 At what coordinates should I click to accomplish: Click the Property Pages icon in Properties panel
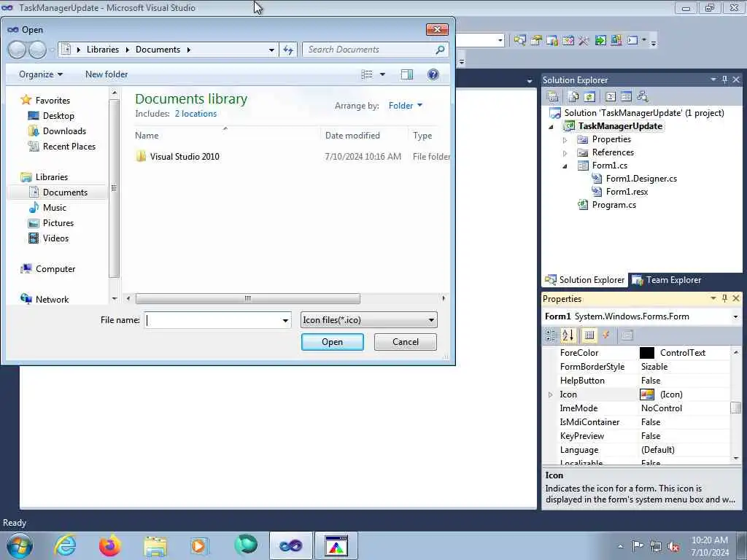tap(627, 335)
